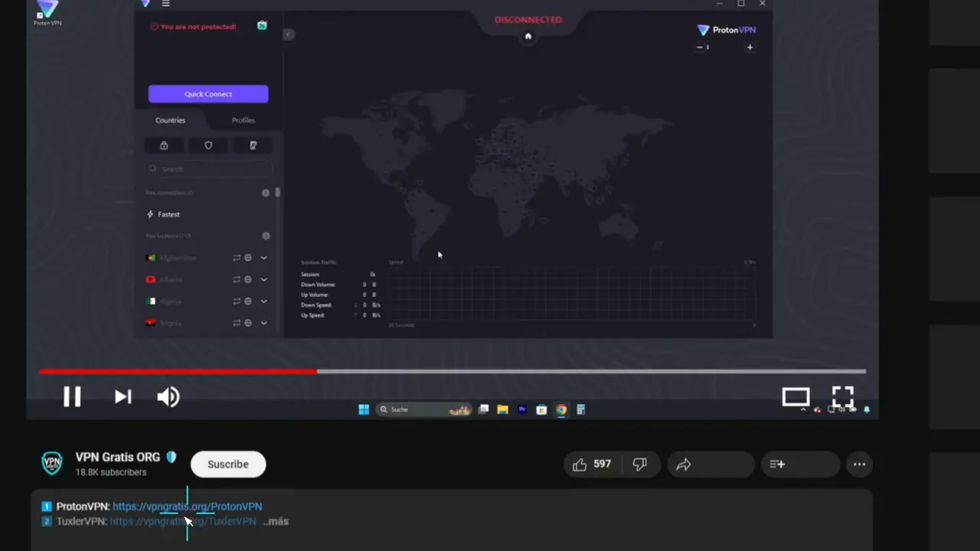Click the Albania flag icon
This screenshot has width=980, height=551.
pos(151,279)
